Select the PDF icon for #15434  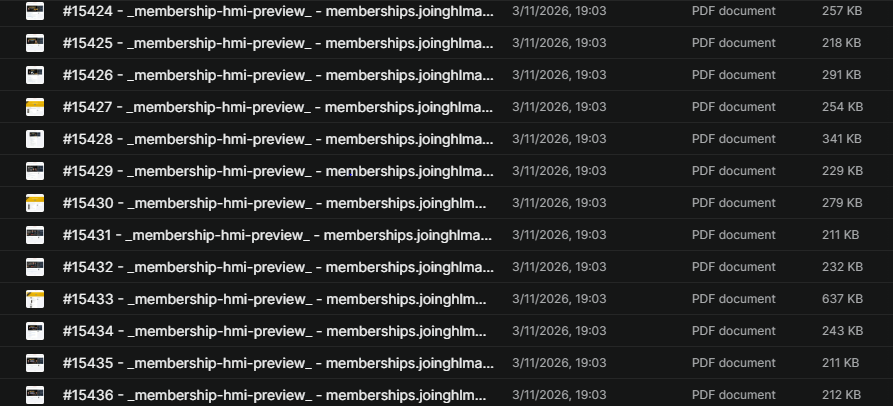pyautogui.click(x=35, y=330)
